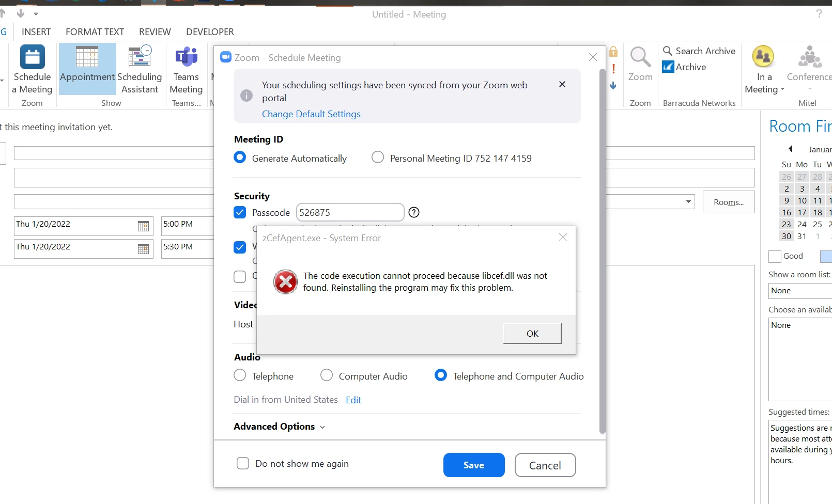Select day 10 in Room Finder calendar
The width and height of the screenshot is (832, 504).
[802, 200]
